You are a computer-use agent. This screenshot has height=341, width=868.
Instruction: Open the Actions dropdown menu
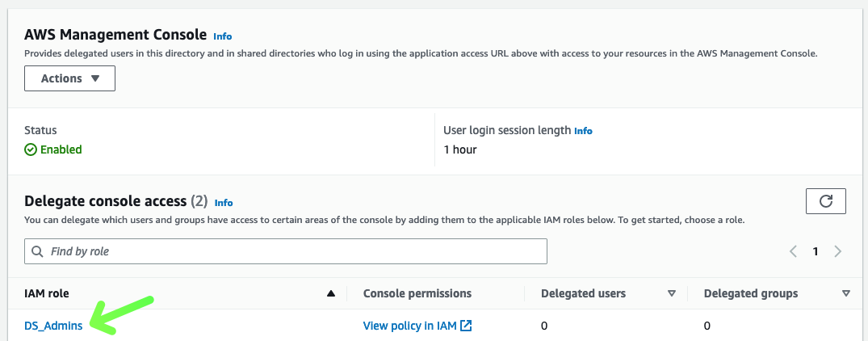pyautogui.click(x=70, y=78)
